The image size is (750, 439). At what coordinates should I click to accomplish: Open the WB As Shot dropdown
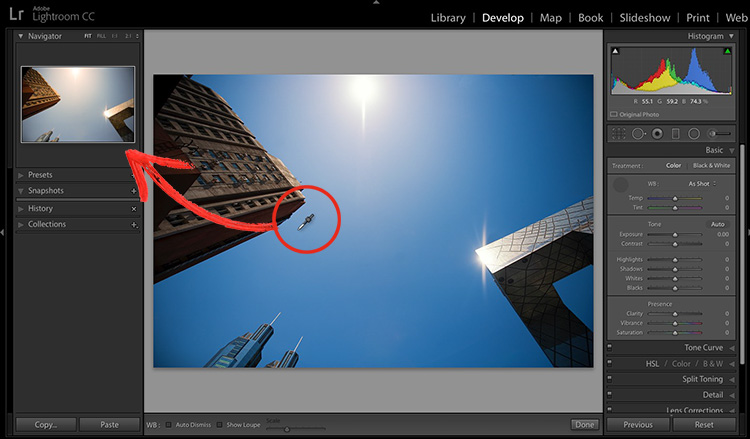pos(702,184)
